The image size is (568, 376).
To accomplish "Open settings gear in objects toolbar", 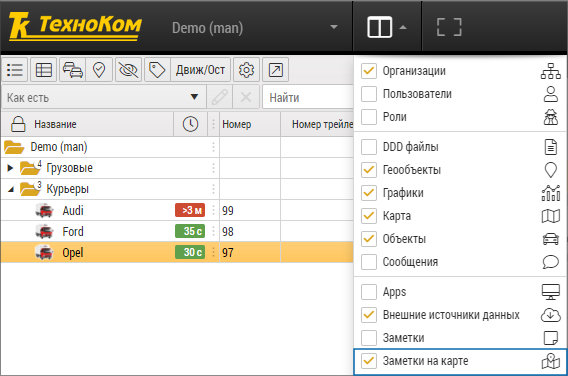I will click(246, 70).
